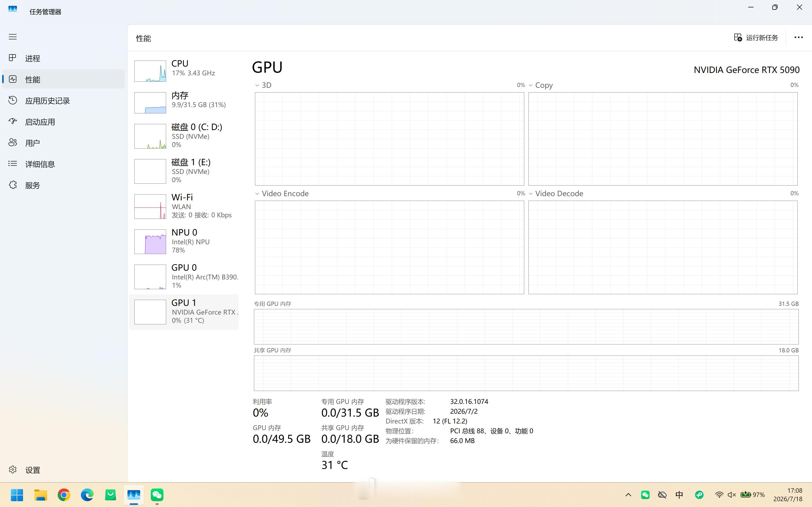
Task: Open 应用历史记录 (App history) in sidebar
Action: coord(63,101)
